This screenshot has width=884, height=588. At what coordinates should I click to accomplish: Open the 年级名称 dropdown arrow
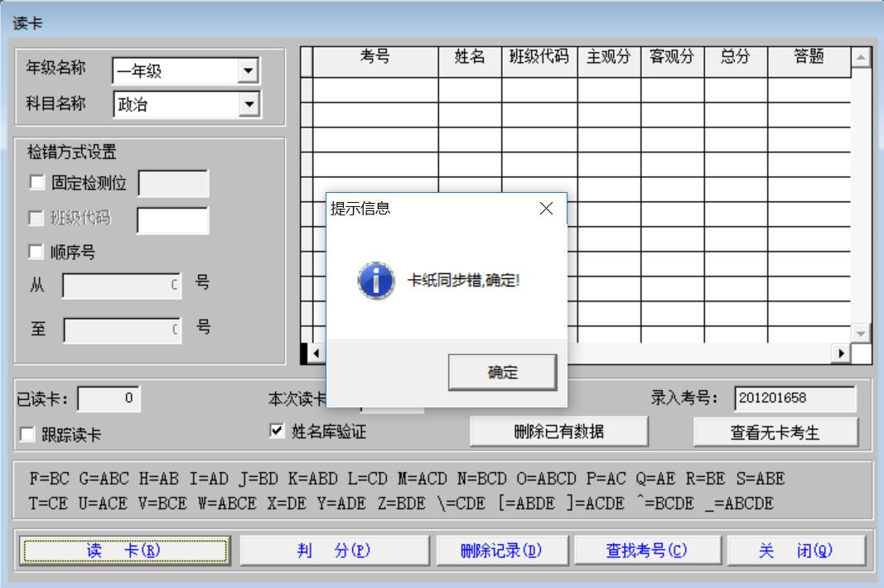tap(248, 71)
